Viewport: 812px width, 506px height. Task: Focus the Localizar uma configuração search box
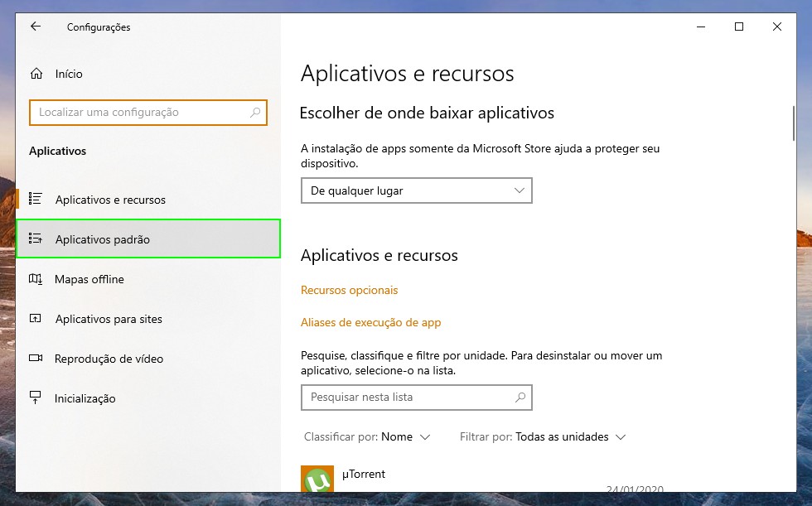tap(148, 113)
